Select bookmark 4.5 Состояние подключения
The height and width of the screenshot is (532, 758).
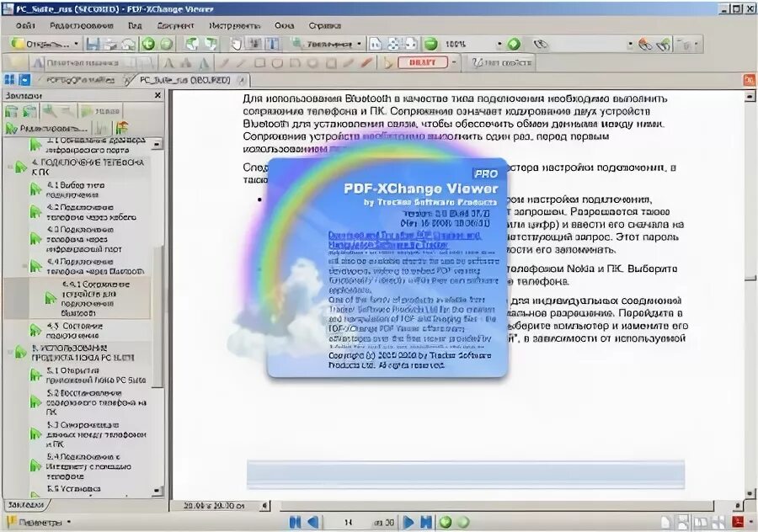(74, 331)
